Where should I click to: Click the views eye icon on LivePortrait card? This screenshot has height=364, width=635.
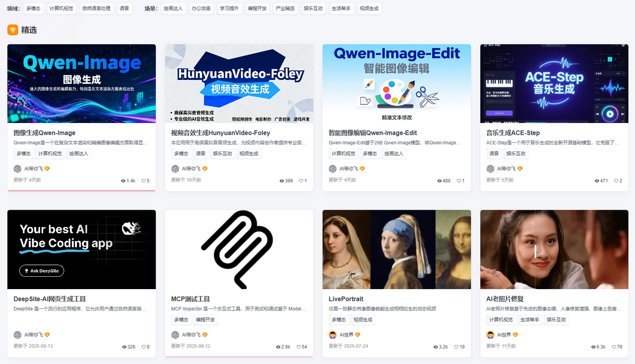pos(436,347)
